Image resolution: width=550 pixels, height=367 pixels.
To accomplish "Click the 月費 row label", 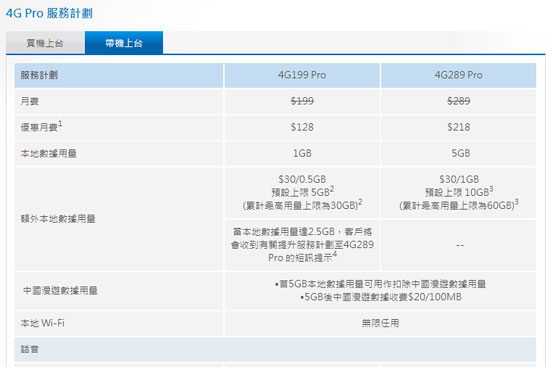I will coord(29,101).
